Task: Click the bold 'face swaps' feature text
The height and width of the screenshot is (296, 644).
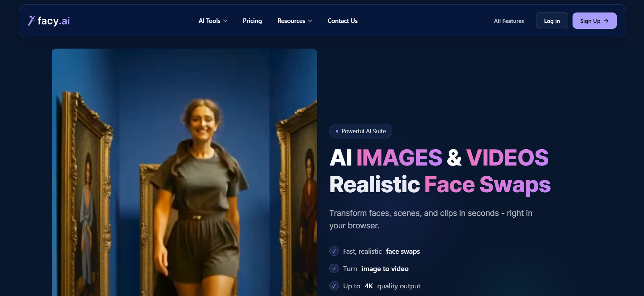Action: (403, 251)
